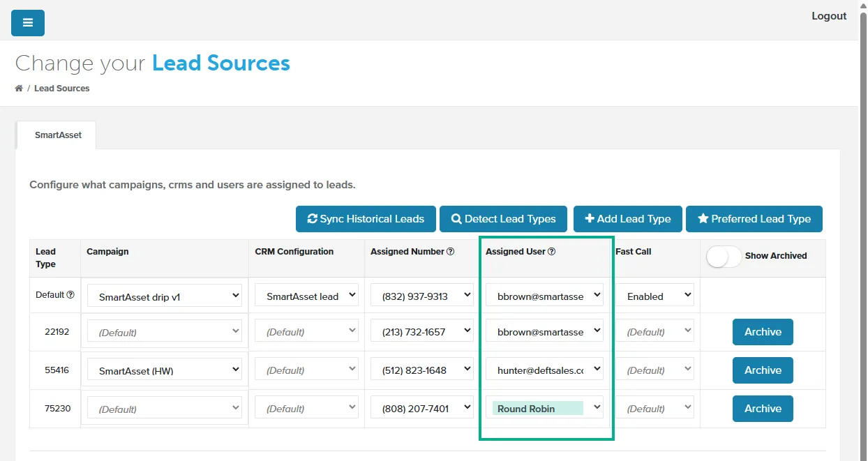Click Preferred Lead Type button

point(754,219)
